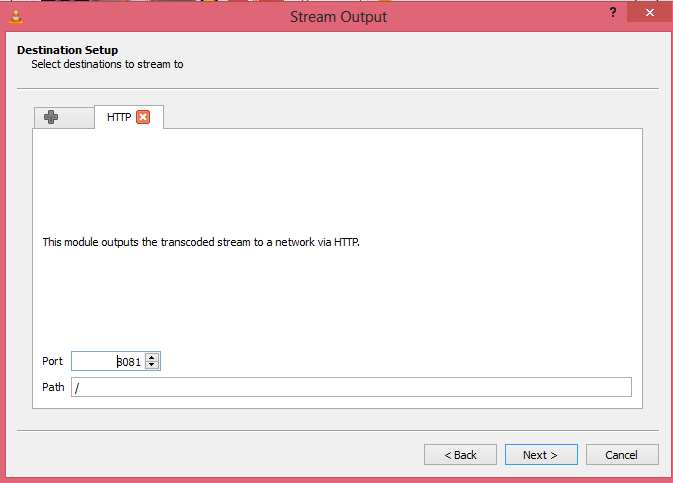Click the Stream Output title text

point(338,17)
